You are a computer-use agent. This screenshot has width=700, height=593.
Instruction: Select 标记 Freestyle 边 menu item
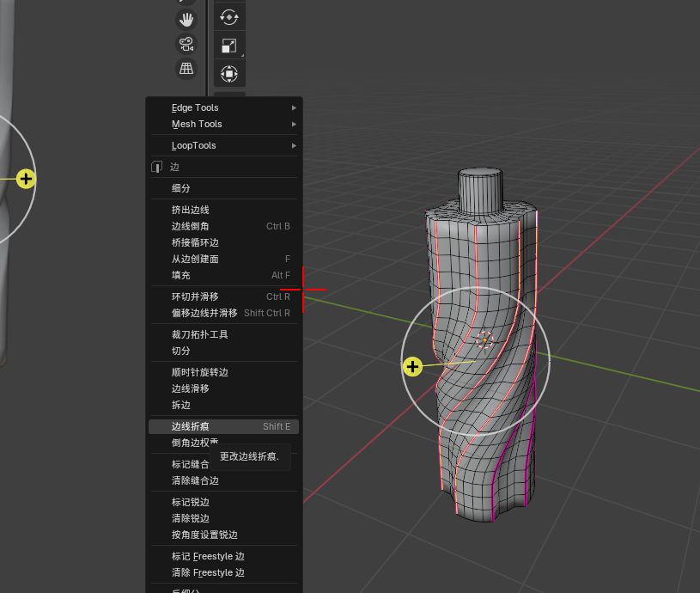[208, 556]
